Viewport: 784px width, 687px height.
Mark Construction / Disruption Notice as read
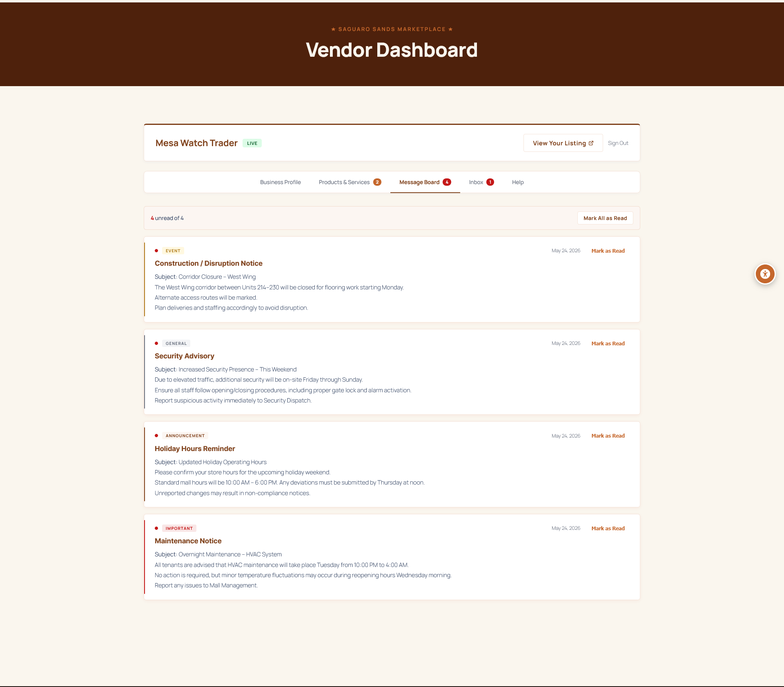coord(608,251)
